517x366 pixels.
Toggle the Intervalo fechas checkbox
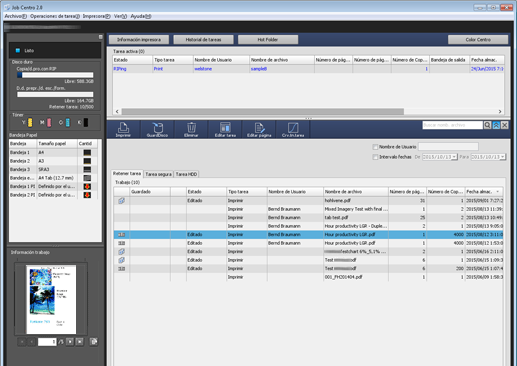[375, 157]
